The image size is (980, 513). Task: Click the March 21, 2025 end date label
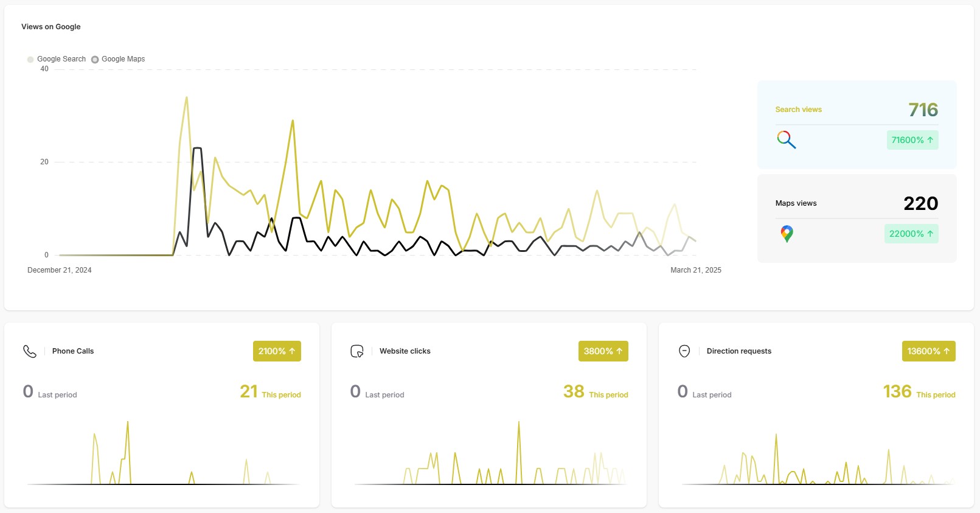(695, 270)
